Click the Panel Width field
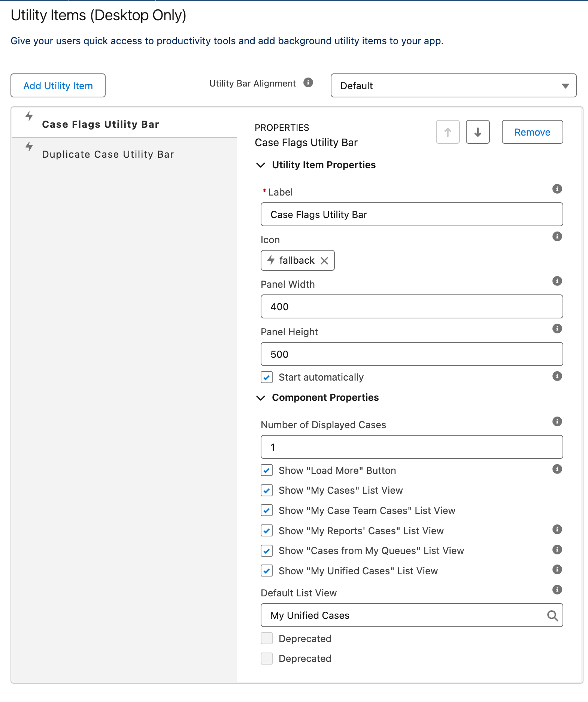 point(412,306)
